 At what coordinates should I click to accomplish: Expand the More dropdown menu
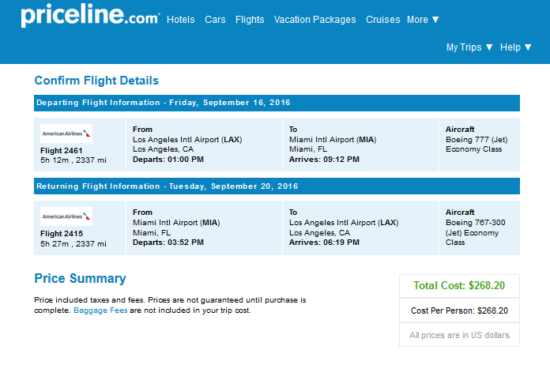pos(423,20)
